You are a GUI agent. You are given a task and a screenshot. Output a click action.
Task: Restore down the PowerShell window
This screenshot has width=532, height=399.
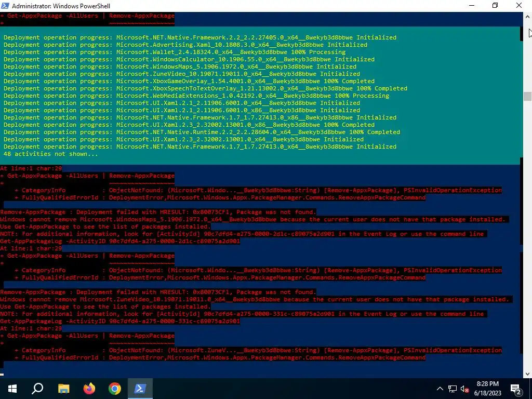(495, 6)
